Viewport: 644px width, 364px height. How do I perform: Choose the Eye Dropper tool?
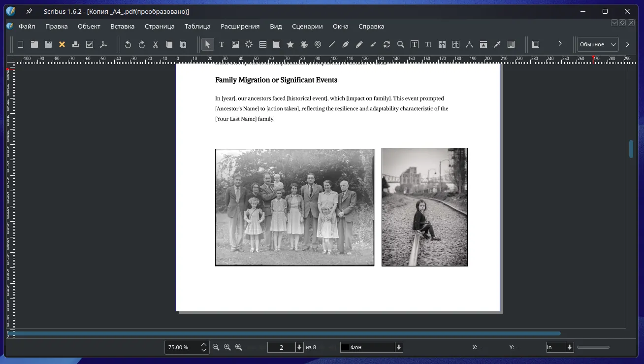(497, 44)
